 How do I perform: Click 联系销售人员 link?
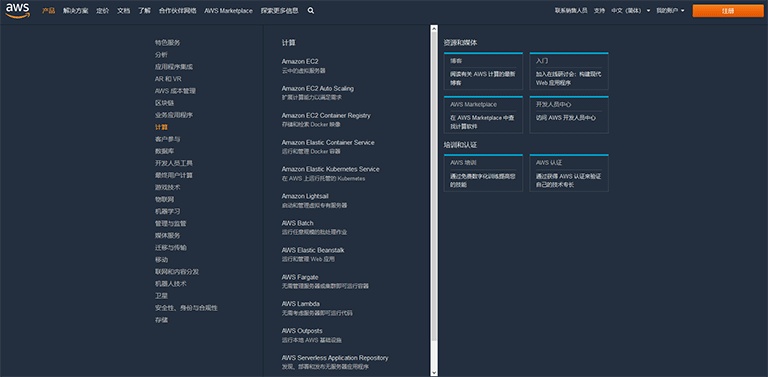(571, 11)
